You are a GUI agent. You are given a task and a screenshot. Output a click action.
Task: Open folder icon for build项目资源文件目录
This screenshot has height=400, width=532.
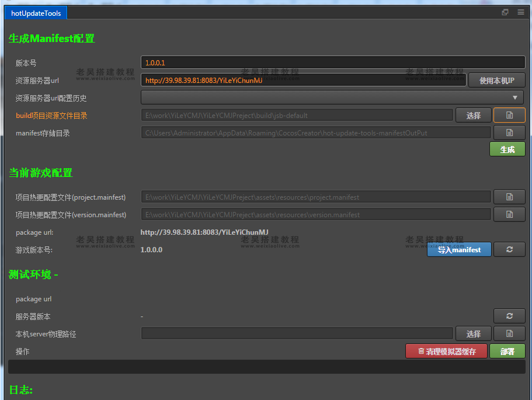(509, 115)
